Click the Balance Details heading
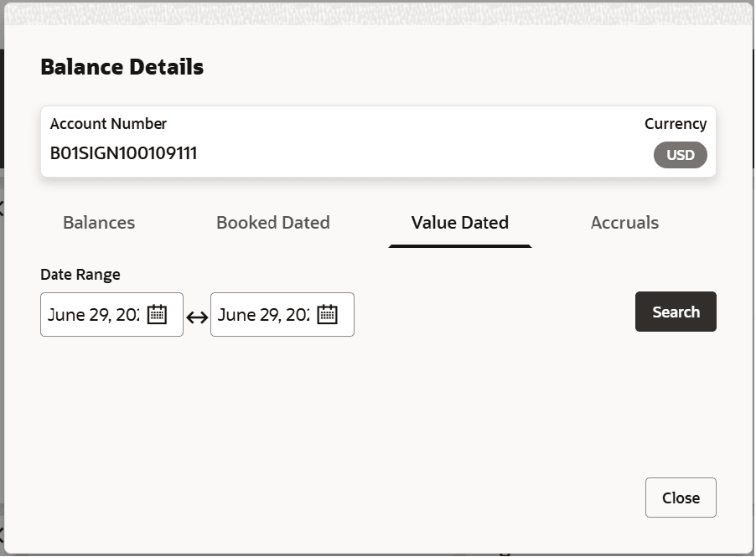Image resolution: width=756 pixels, height=557 pixels. pyautogui.click(x=122, y=66)
